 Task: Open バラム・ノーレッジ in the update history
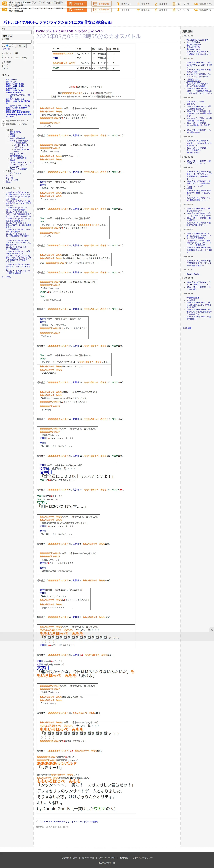195,186
